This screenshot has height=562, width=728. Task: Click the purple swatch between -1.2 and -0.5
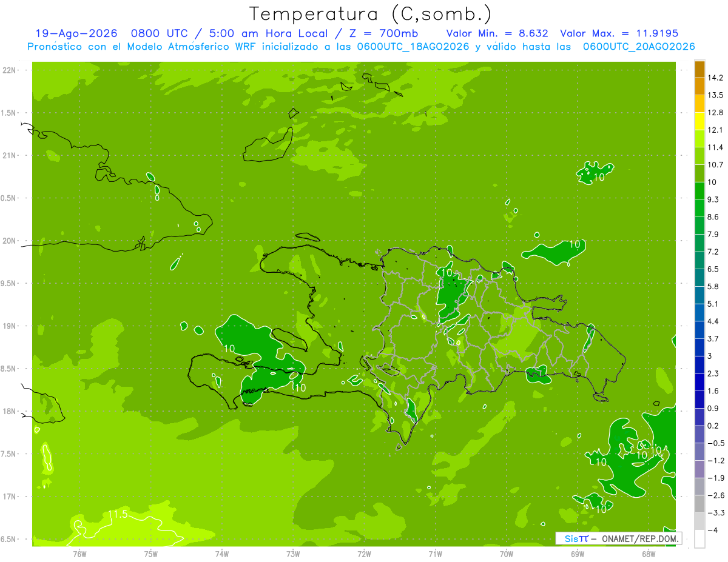point(699,452)
